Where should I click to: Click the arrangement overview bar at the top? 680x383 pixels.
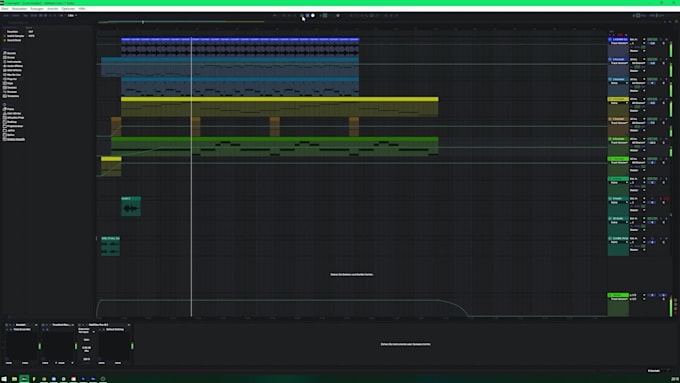181,22
